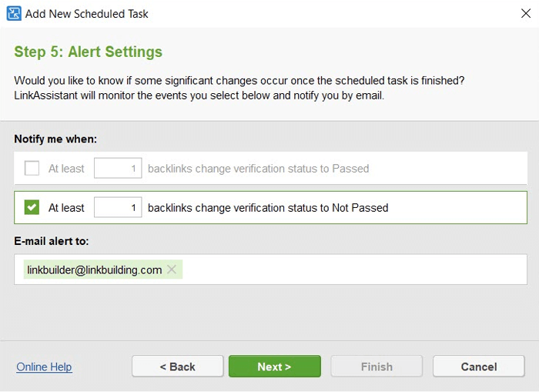
Task: Select the Not Passed notification row
Action: (x=270, y=207)
